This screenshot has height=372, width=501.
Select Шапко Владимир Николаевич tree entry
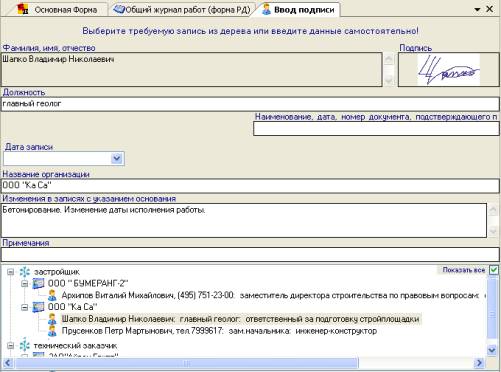tap(240, 319)
